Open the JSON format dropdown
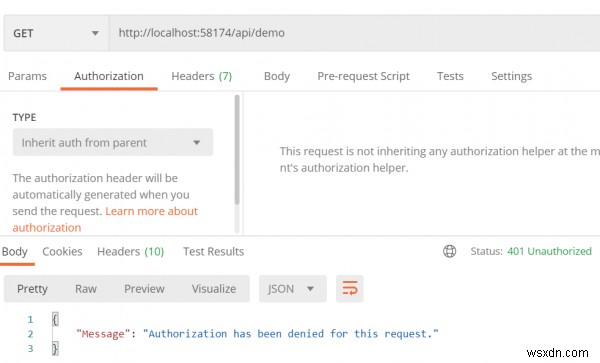The image size is (600, 363). point(293,289)
